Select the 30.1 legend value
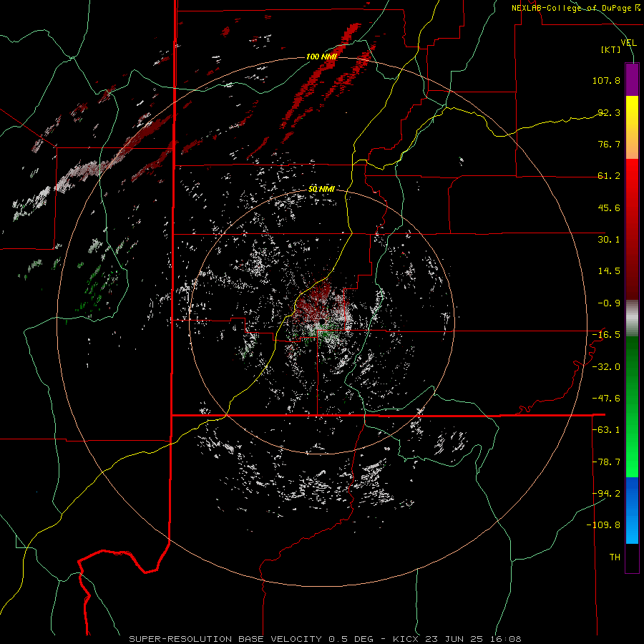Viewport: 644px width, 644px height. pos(609,240)
